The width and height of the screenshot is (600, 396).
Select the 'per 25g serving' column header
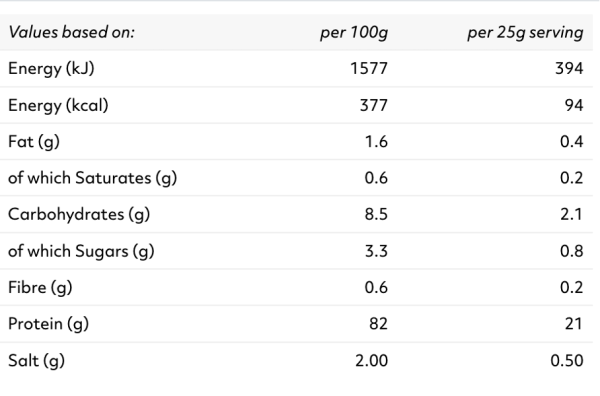(x=525, y=33)
